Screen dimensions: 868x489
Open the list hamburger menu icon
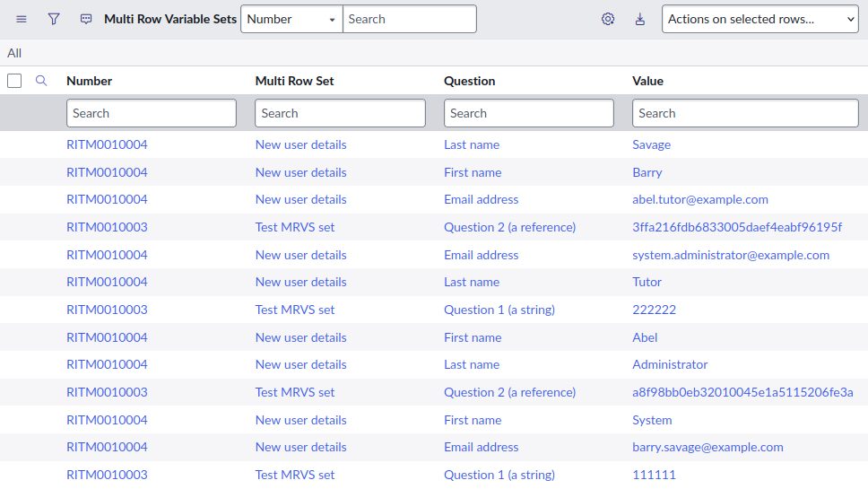[21, 20]
